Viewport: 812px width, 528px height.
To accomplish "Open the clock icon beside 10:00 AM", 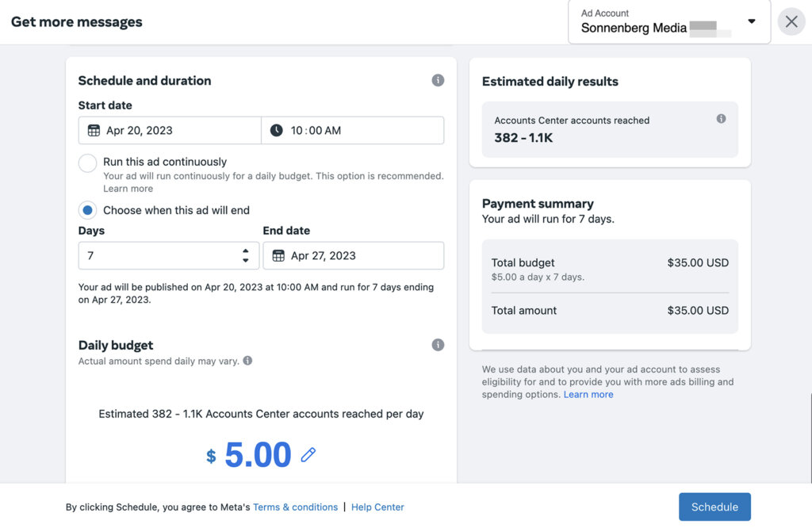I will (278, 130).
